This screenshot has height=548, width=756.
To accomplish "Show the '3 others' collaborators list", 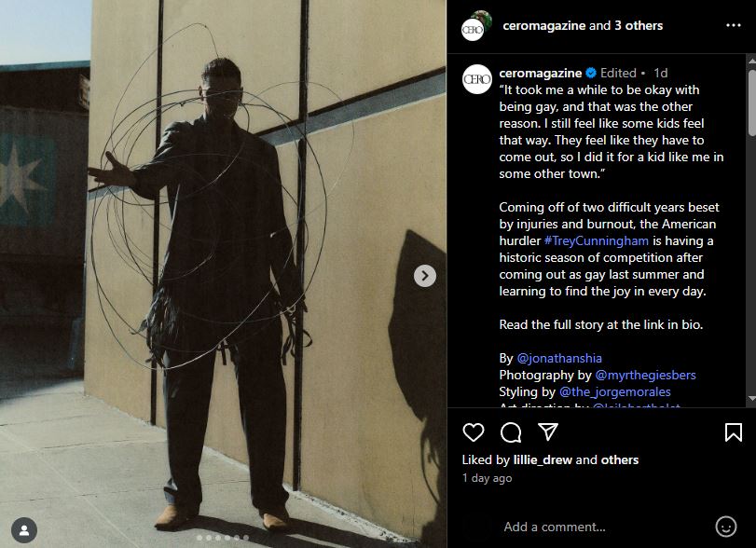I will [639, 25].
